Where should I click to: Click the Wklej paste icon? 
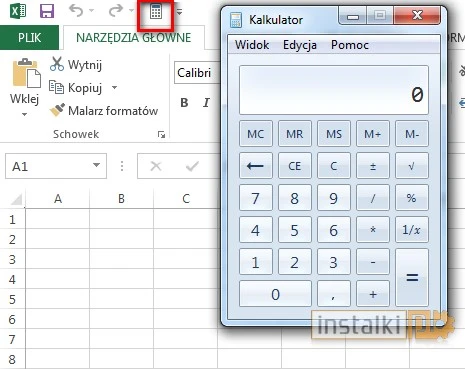coord(26,73)
